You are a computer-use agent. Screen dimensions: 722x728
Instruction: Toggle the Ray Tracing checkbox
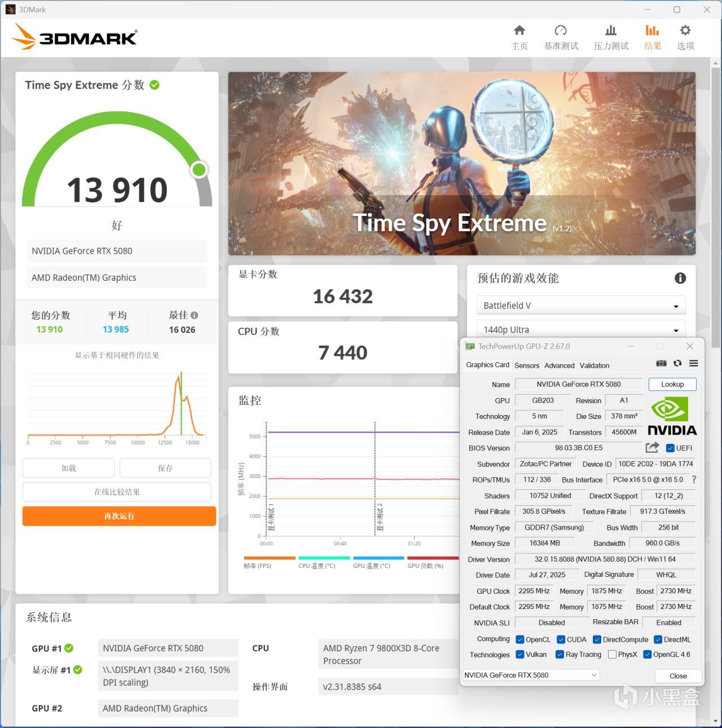tap(560, 655)
